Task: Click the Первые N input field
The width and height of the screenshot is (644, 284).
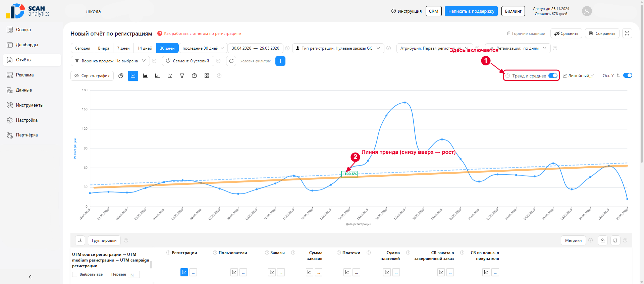Action: [x=134, y=275]
